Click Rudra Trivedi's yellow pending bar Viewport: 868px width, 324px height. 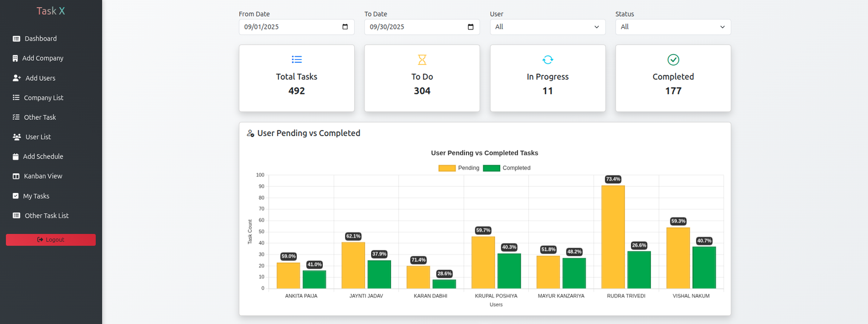(x=613, y=237)
